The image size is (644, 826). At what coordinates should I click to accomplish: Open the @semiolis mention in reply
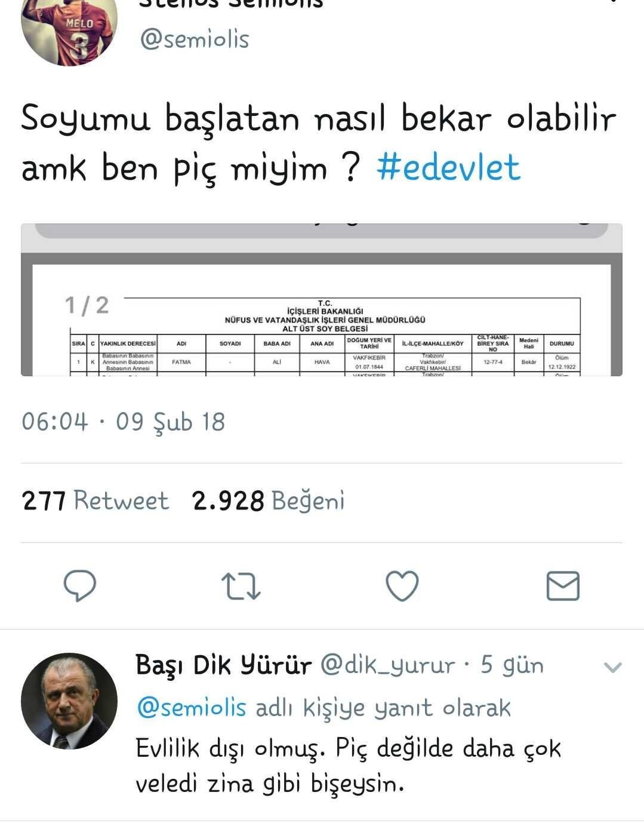tap(191, 708)
